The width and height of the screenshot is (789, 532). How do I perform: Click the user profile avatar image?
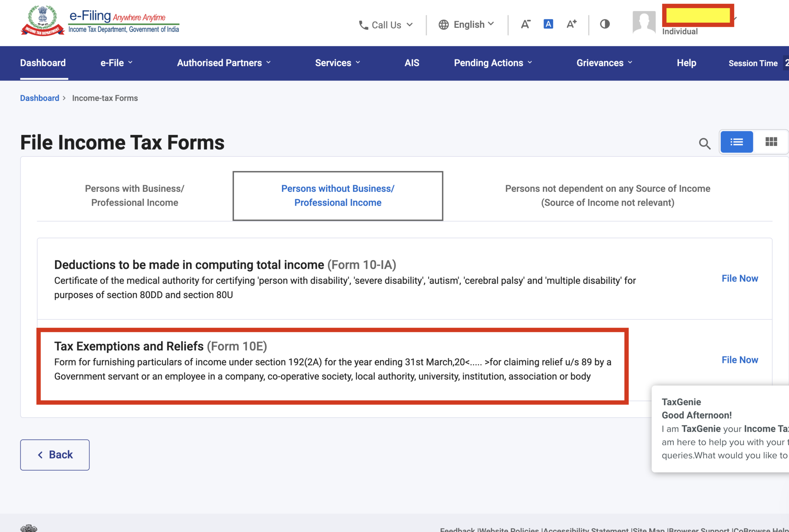point(643,21)
